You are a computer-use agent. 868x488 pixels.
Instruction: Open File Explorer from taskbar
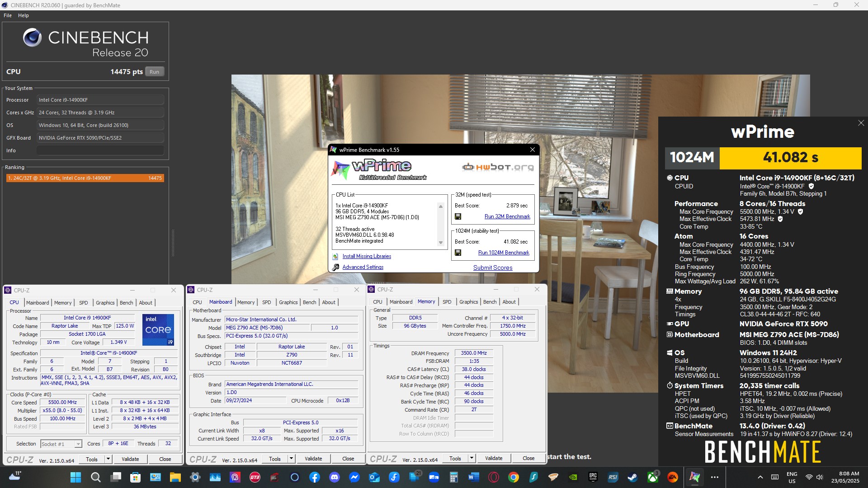pyautogui.click(x=175, y=477)
